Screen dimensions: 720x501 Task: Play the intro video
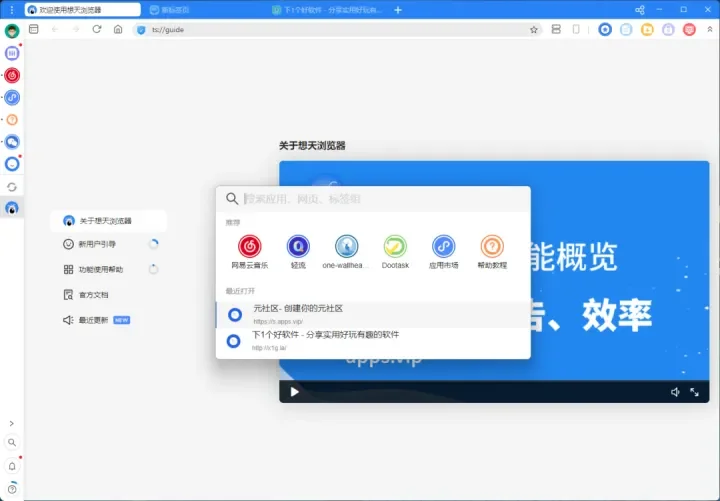point(294,392)
